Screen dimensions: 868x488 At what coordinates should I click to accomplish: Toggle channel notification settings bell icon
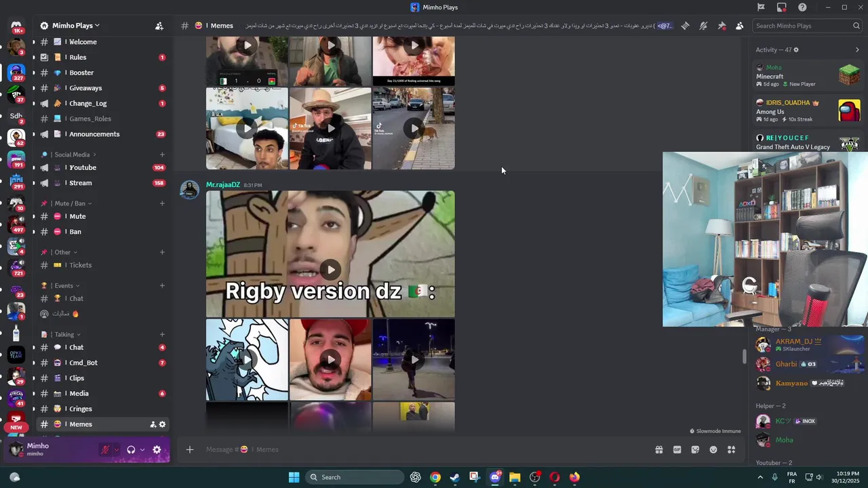(703, 26)
